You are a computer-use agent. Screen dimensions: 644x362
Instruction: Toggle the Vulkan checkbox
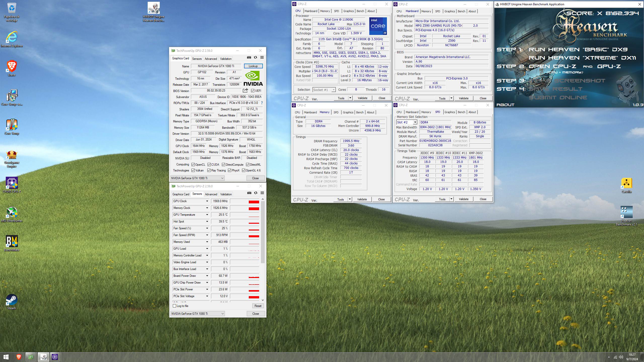click(x=193, y=170)
